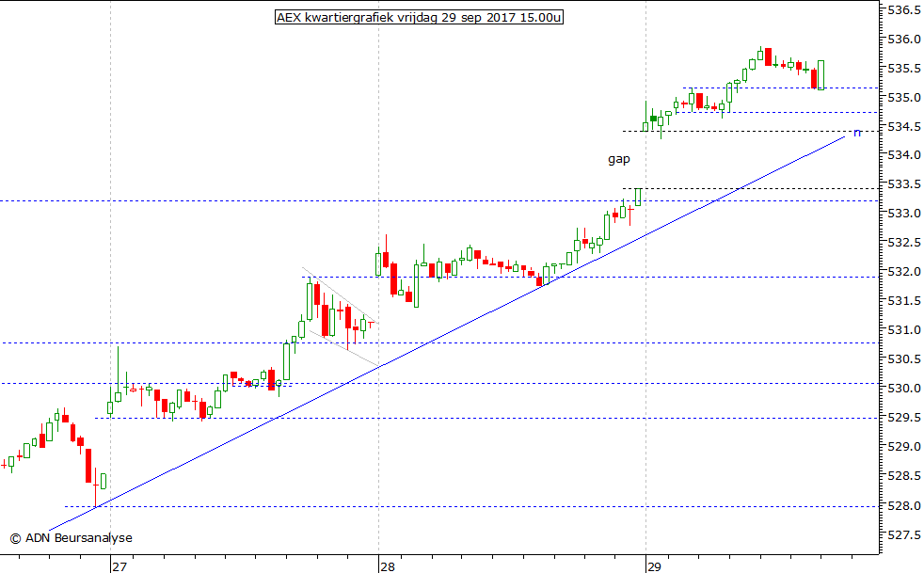Click the chart title 'AEX kwartiergrafiek vrijdag 29 sep 2017 15.00u'
Viewport: 924px width, 573px height.
point(419,18)
